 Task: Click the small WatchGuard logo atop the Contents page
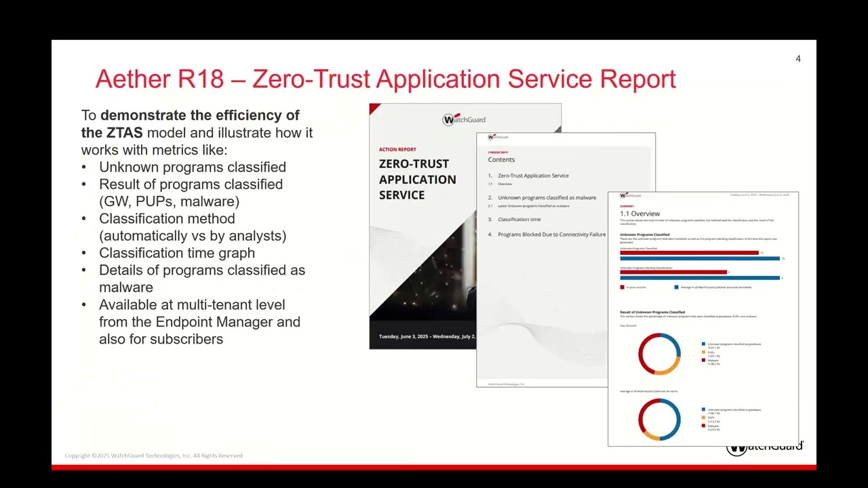(x=498, y=137)
